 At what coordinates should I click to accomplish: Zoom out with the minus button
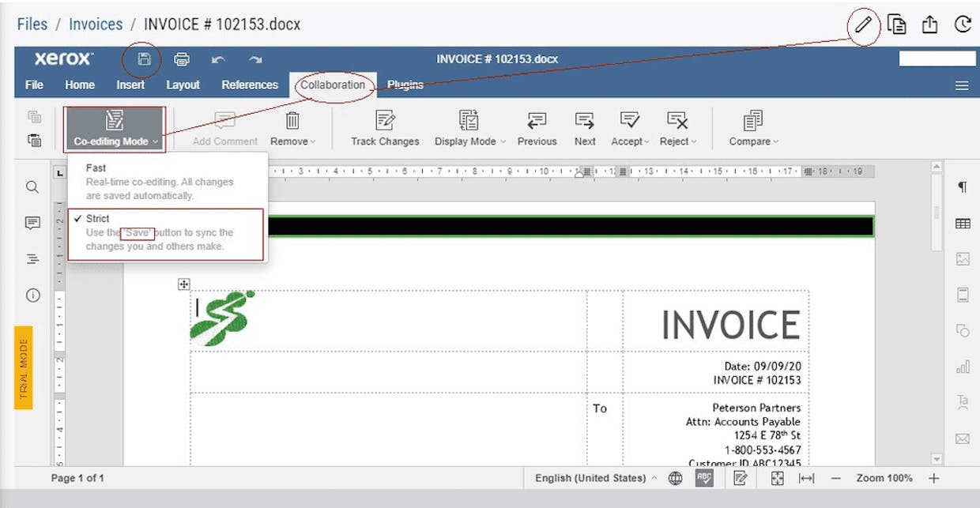click(x=836, y=478)
